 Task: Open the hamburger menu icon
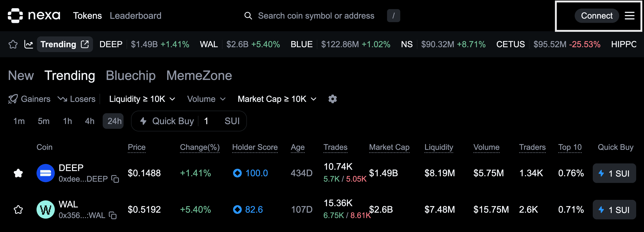click(629, 16)
